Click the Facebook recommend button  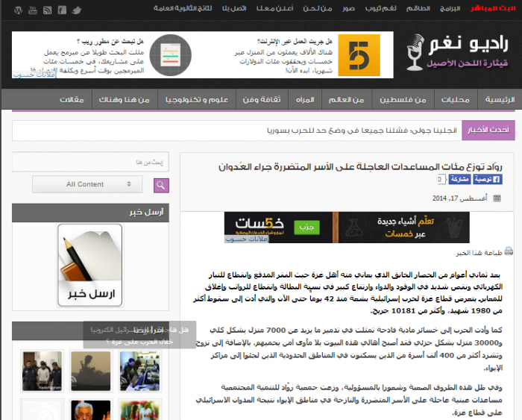point(488,180)
